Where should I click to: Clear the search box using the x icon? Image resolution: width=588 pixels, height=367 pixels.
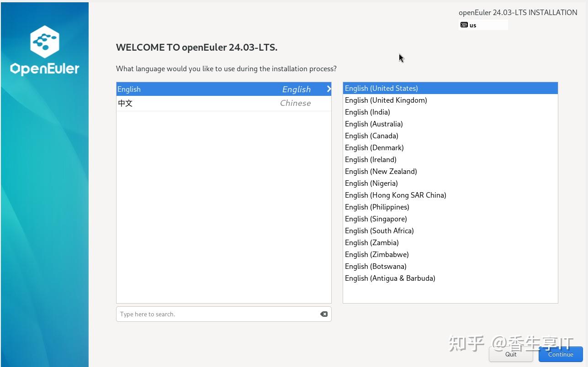324,314
